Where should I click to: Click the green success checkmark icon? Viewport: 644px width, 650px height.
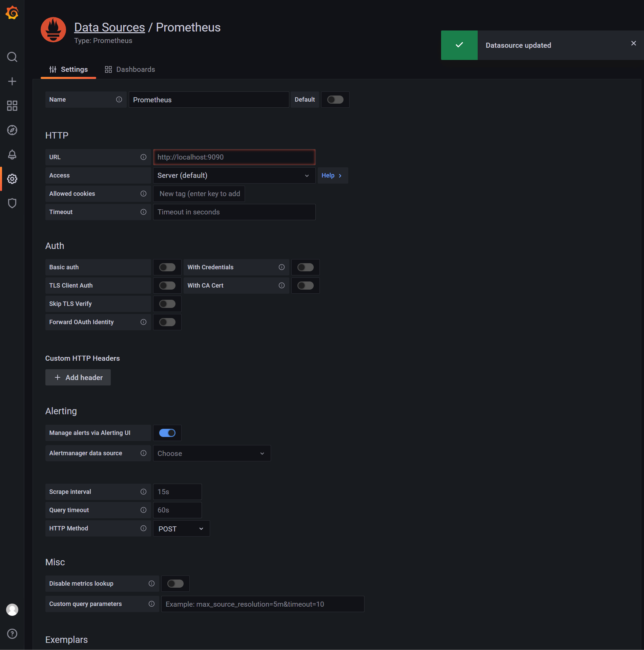[459, 45]
